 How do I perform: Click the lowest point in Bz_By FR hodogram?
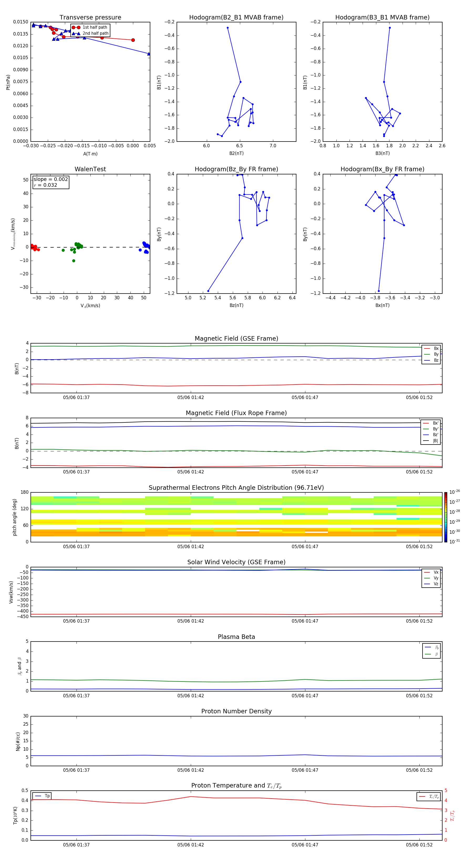(x=208, y=291)
